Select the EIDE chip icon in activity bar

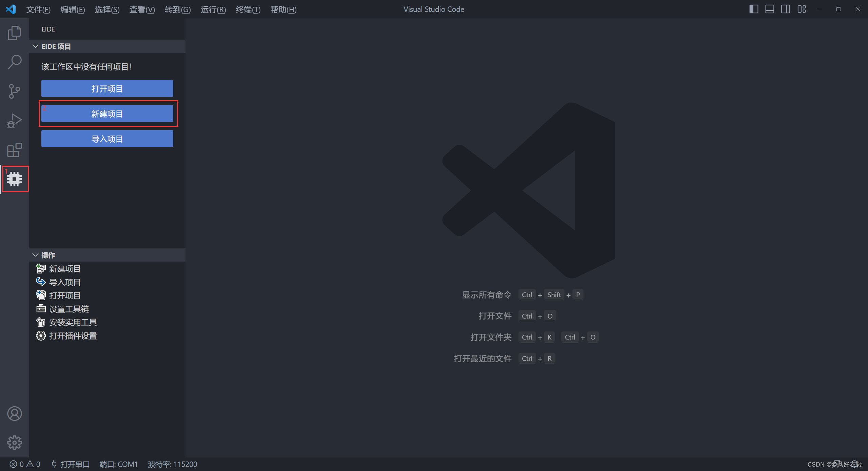tap(14, 179)
